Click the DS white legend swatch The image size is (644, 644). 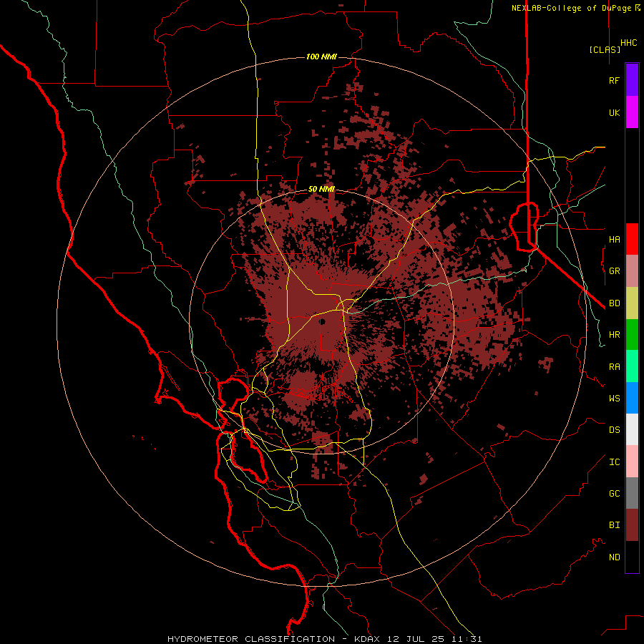(x=632, y=429)
